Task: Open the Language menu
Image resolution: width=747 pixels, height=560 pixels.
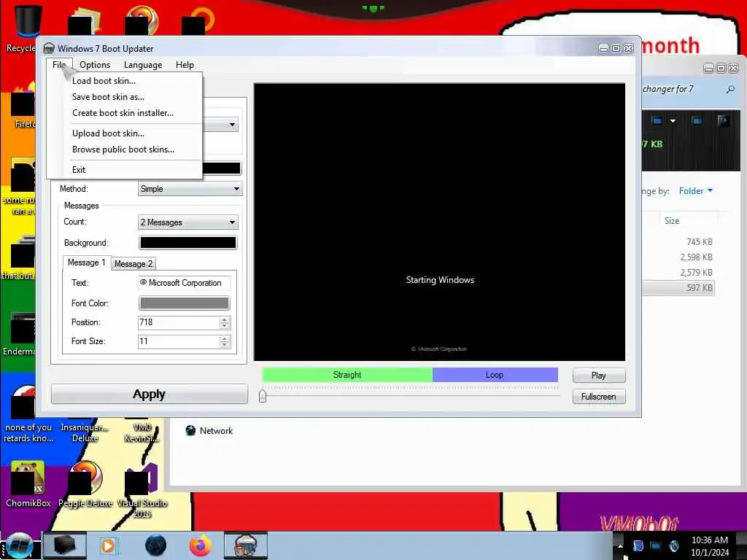Action: (x=143, y=65)
